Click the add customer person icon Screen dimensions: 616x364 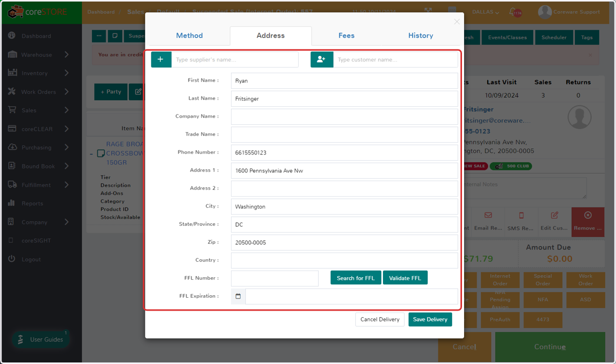click(321, 60)
